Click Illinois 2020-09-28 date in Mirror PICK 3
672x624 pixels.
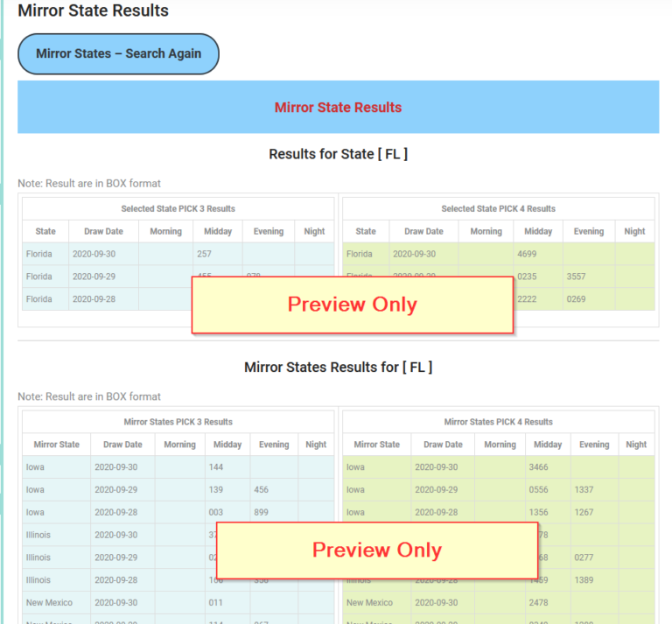click(x=116, y=580)
